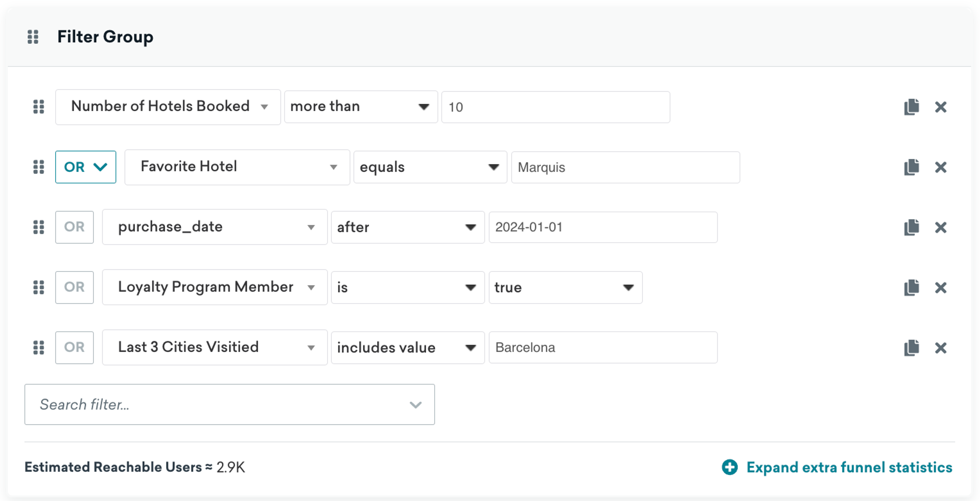This screenshot has width=980, height=501.
Task: Remove the Loyalty Program Member filter
Action: [940, 287]
